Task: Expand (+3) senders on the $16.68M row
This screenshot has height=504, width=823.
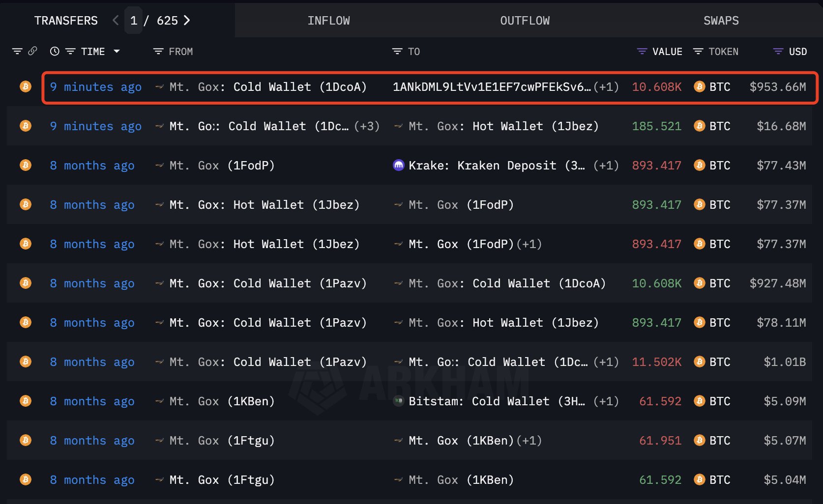Action: 367,126
